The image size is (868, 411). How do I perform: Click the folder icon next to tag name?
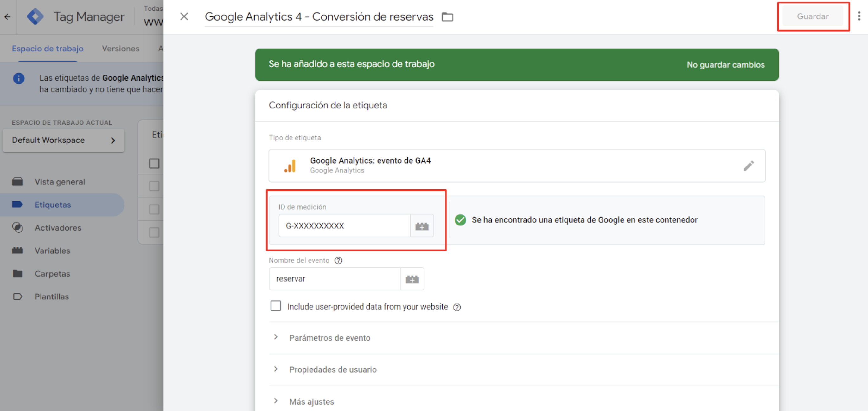coord(448,16)
